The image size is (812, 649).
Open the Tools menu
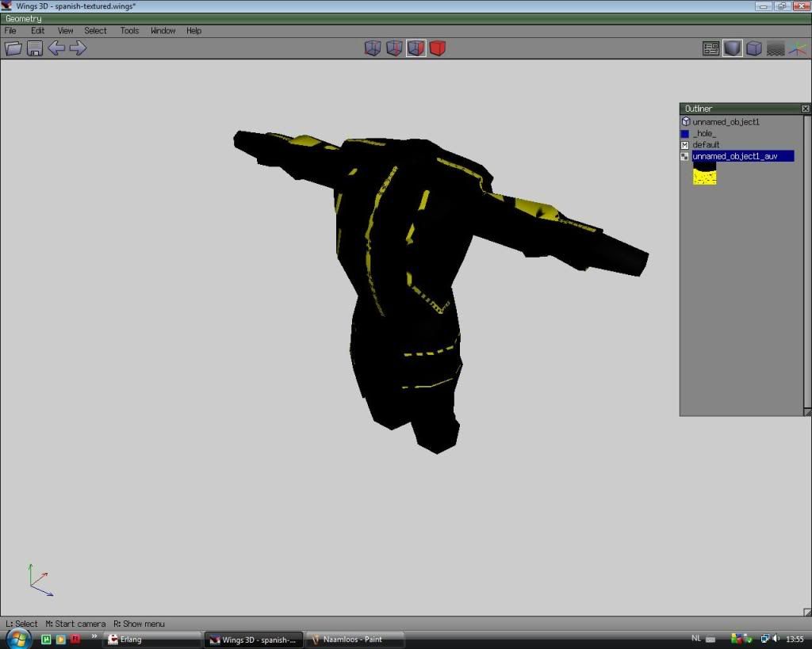tap(129, 31)
